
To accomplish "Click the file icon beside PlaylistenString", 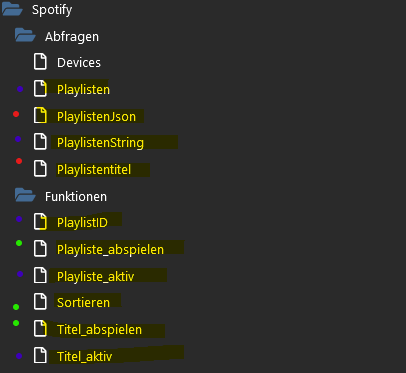I will coord(40,142).
